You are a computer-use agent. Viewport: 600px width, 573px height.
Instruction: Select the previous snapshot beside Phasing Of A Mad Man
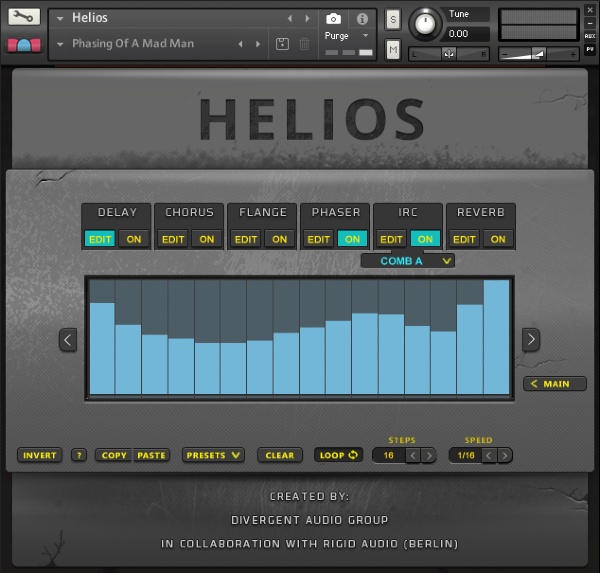pyautogui.click(x=240, y=44)
